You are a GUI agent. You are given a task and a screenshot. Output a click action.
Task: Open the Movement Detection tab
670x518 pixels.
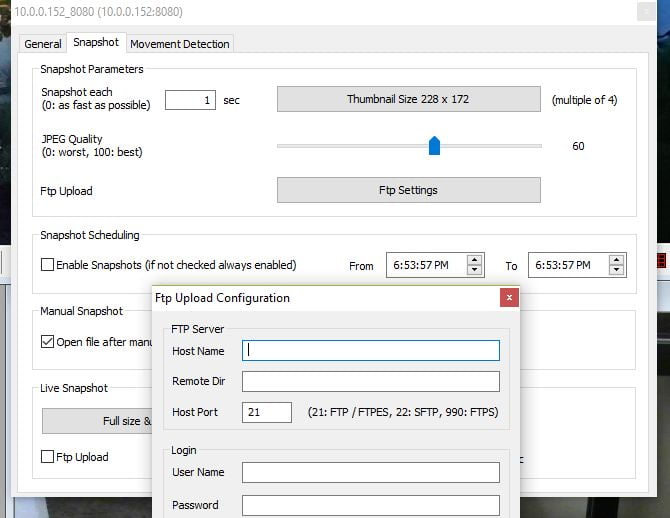click(180, 44)
